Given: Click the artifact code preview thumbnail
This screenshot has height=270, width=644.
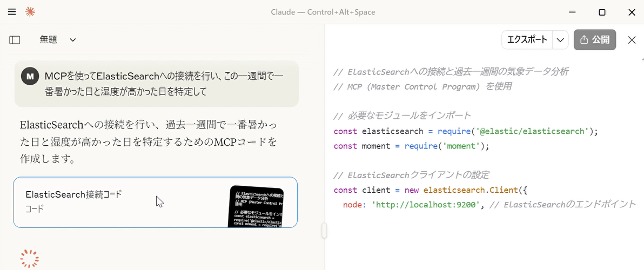Looking at the screenshot, I should click(256, 206).
